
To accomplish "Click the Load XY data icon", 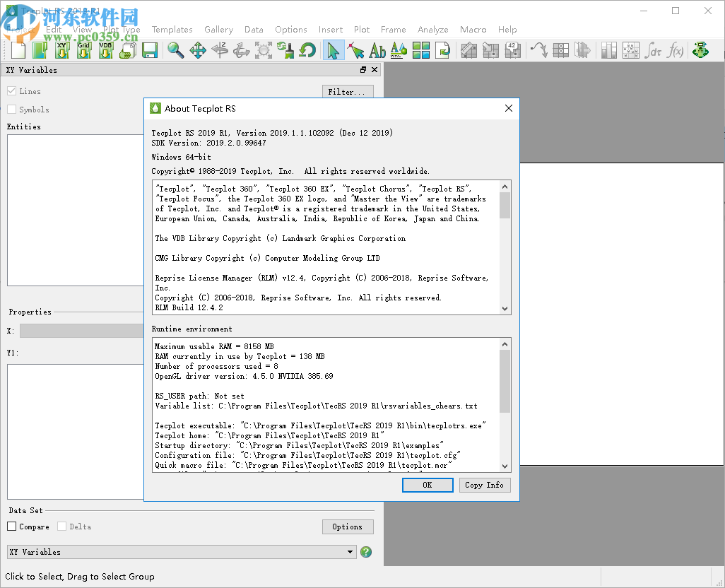I will pos(61,50).
